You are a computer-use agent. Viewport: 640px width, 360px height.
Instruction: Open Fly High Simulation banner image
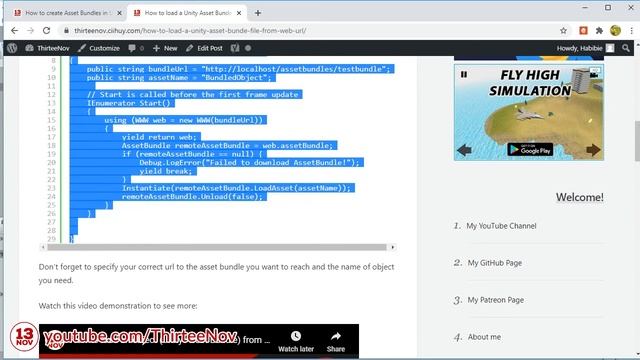pos(529,113)
